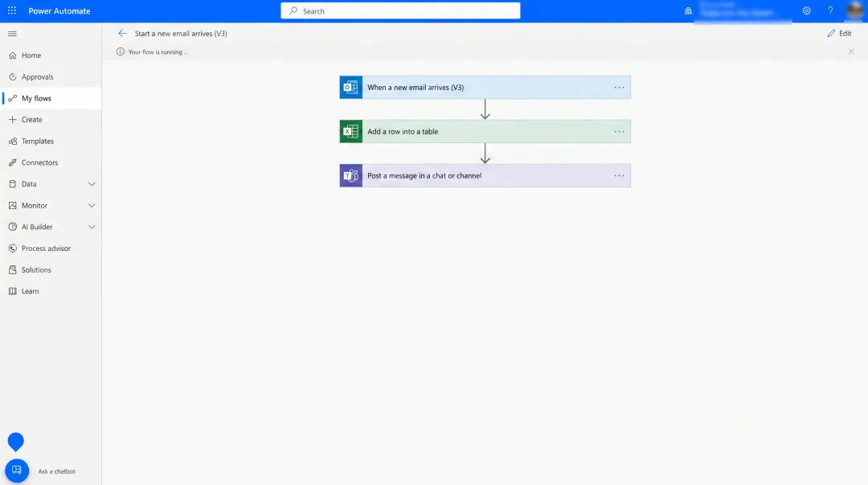Expand the Data section chevron
The height and width of the screenshot is (485, 868).
[92, 184]
